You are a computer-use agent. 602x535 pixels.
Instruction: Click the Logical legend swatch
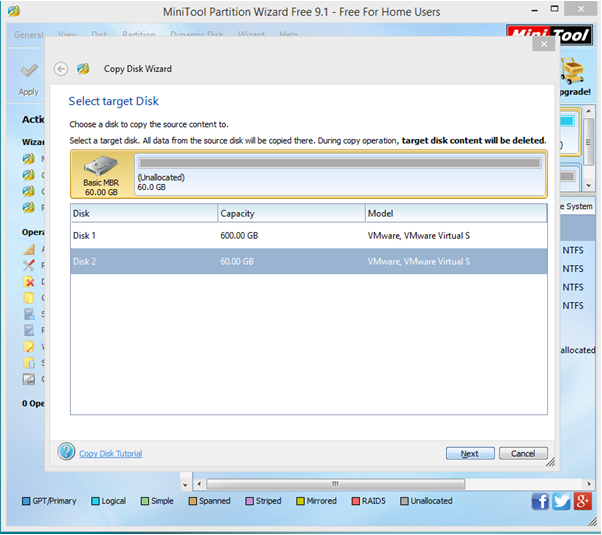(95, 501)
